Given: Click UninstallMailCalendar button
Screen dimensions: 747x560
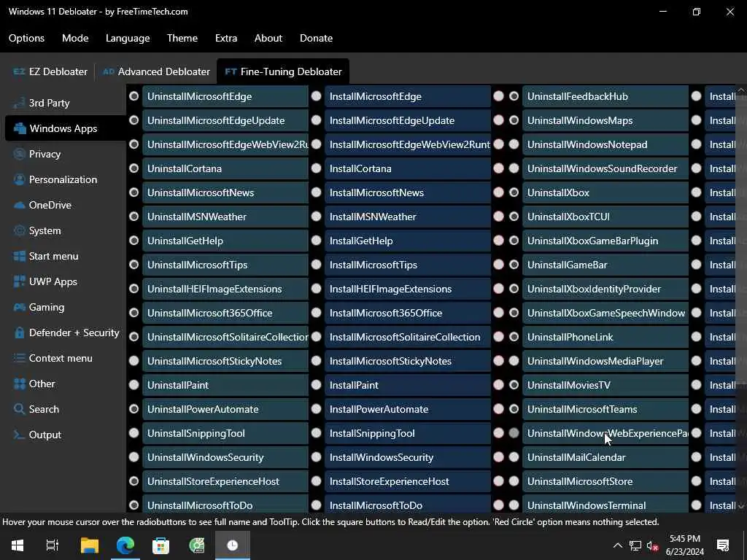Looking at the screenshot, I should [x=605, y=457].
